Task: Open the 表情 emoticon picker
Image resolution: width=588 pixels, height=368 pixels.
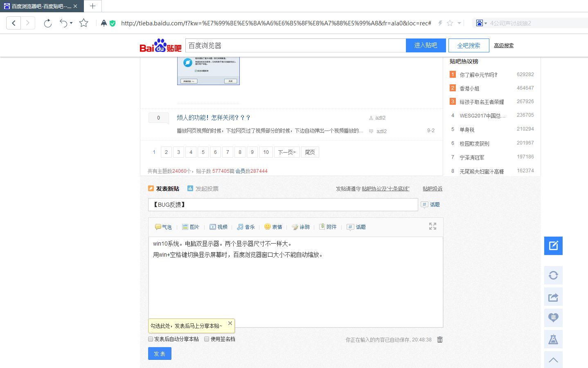Action: [x=273, y=227]
